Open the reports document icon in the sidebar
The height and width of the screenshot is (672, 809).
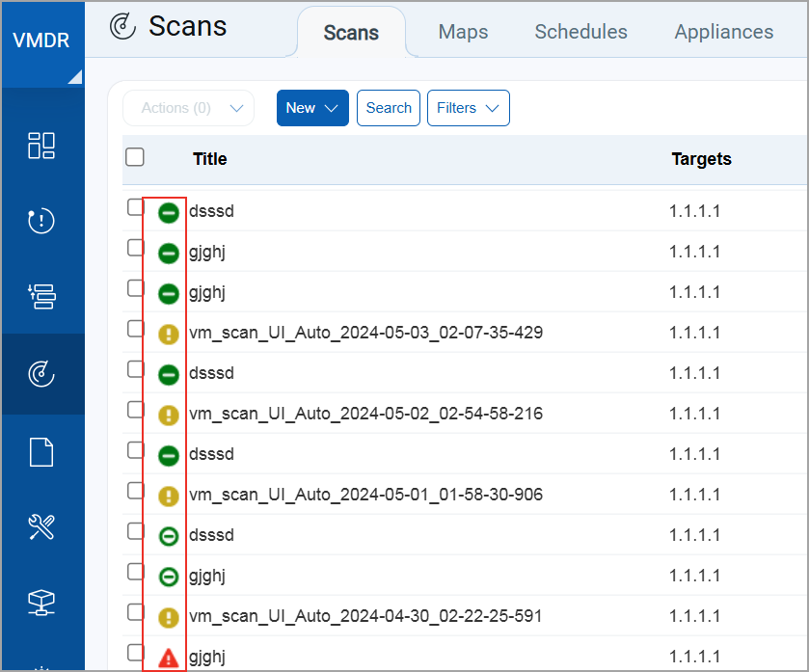42,450
